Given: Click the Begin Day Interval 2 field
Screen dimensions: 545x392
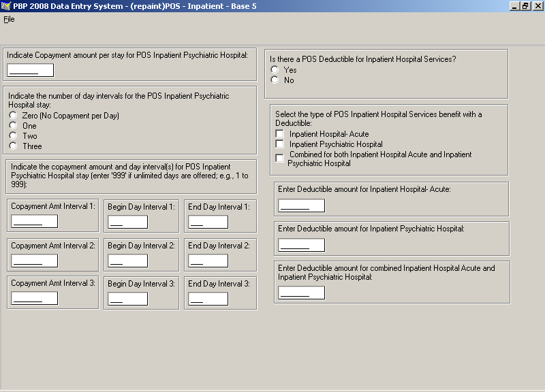Looking at the screenshot, I should pos(128,261).
